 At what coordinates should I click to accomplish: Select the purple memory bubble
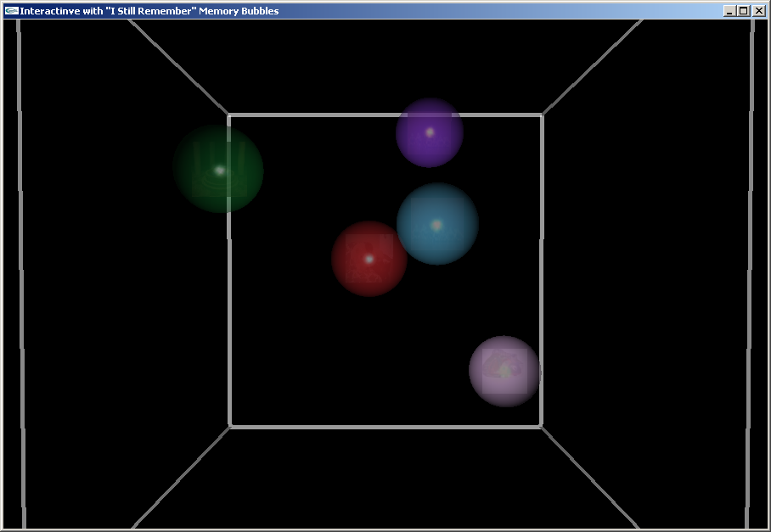[x=430, y=132]
